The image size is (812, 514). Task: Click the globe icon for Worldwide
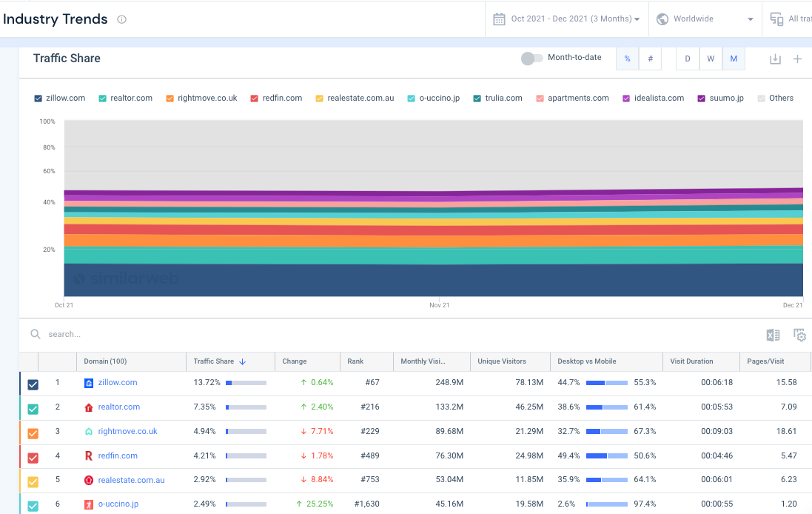662,19
